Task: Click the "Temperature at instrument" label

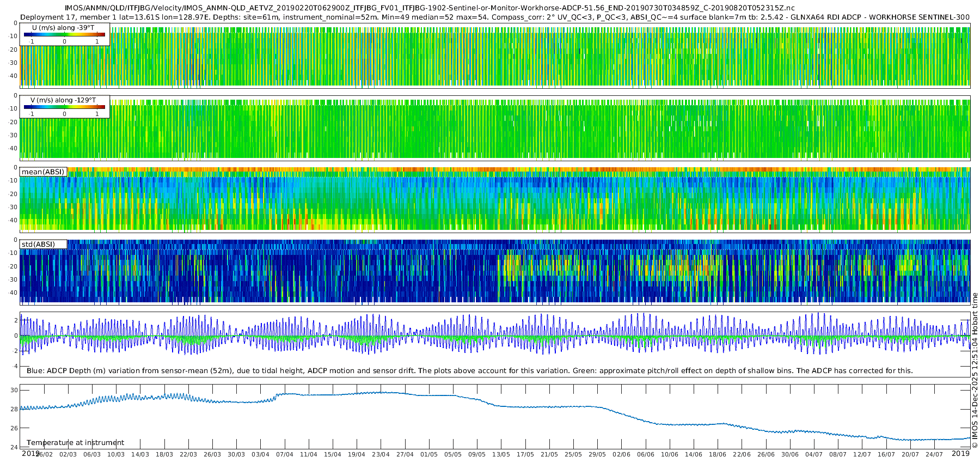Action: point(75,443)
